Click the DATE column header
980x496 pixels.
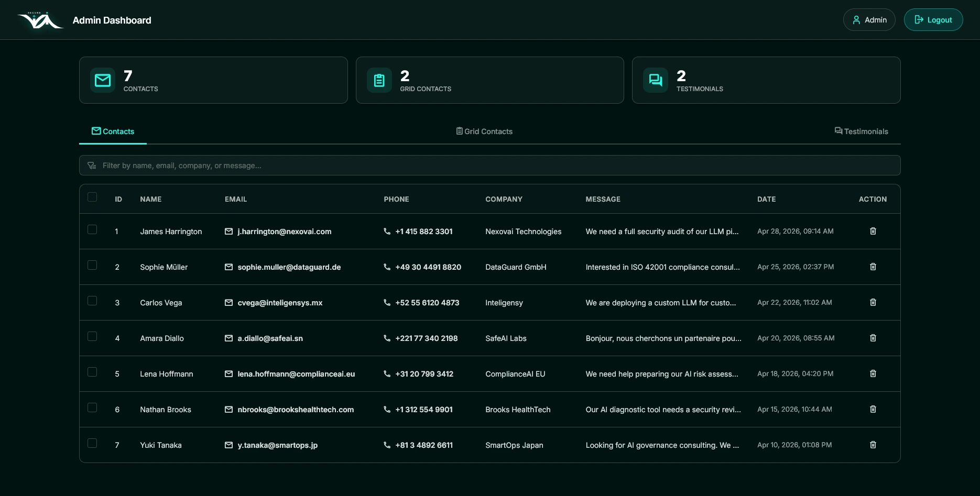click(767, 199)
